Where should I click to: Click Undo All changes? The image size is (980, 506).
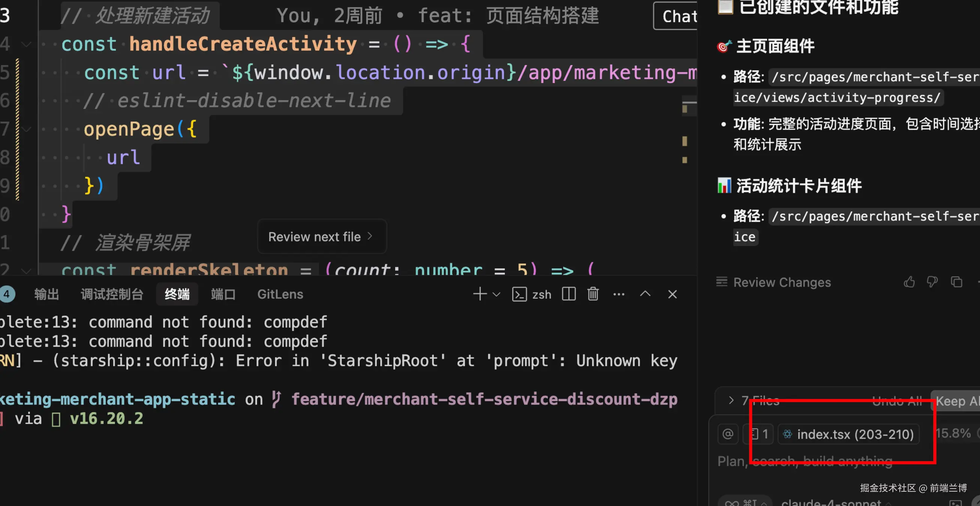(x=897, y=401)
